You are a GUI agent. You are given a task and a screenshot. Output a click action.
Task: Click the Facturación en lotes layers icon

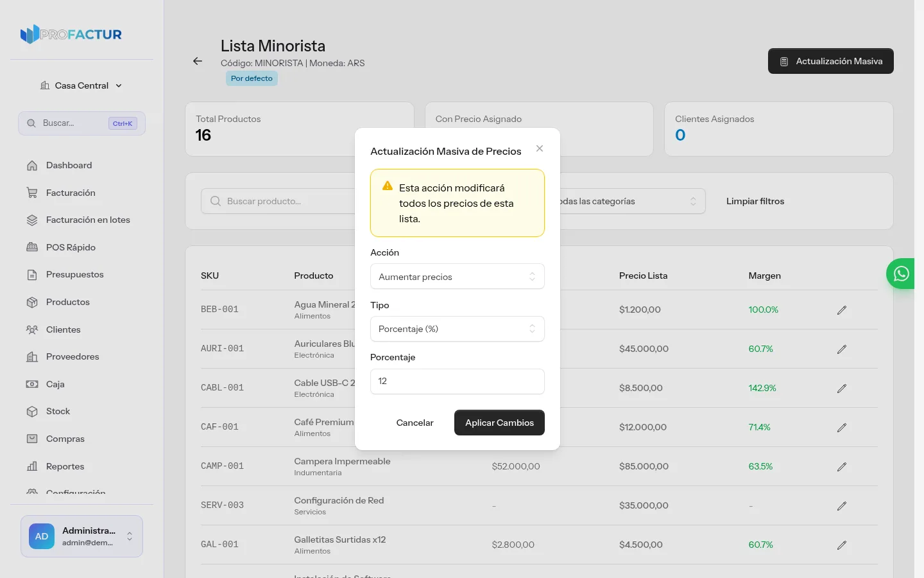pos(32,220)
